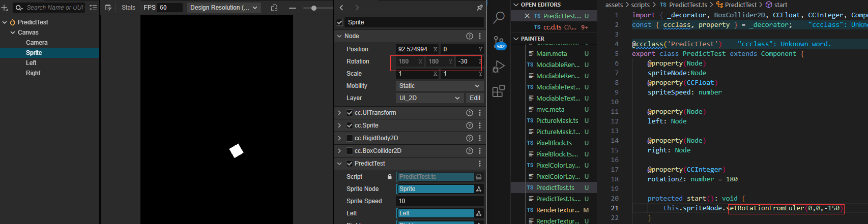Open the cc.UITransform three-dot menu

480,113
